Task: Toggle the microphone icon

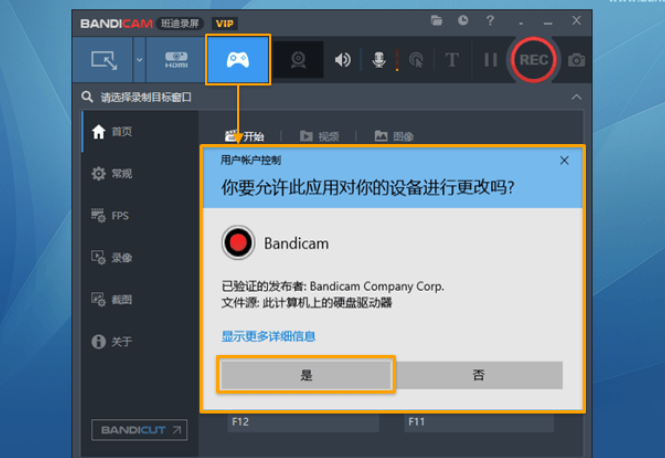Action: point(379,60)
